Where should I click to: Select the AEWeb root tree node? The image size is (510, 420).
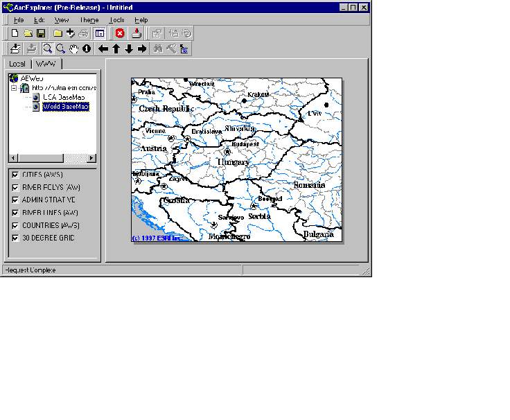(x=32, y=79)
